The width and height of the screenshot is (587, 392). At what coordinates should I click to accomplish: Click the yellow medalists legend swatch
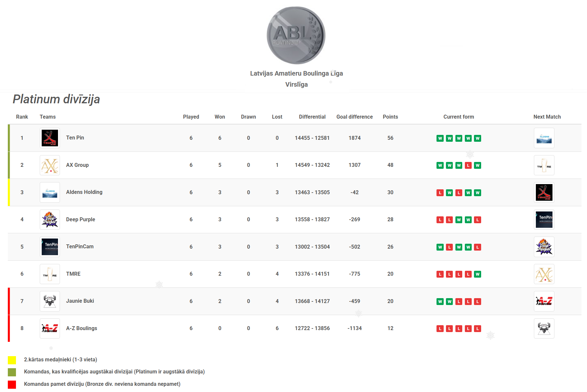pyautogui.click(x=12, y=360)
